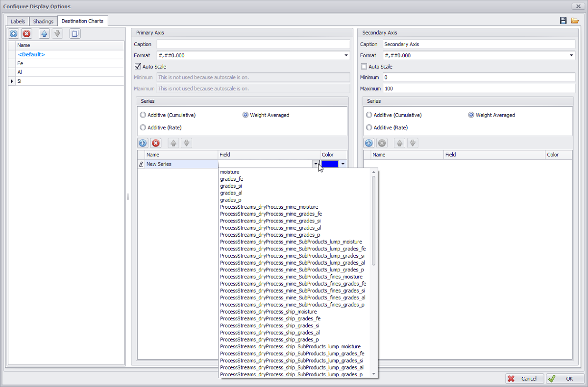Viewport: 588px width, 387px height.
Task: Pick ProcessStreams_dryProcess_mine_moisture field
Action: click(269, 207)
